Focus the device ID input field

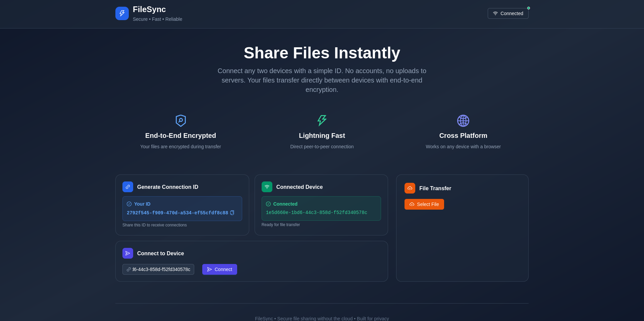click(161, 269)
